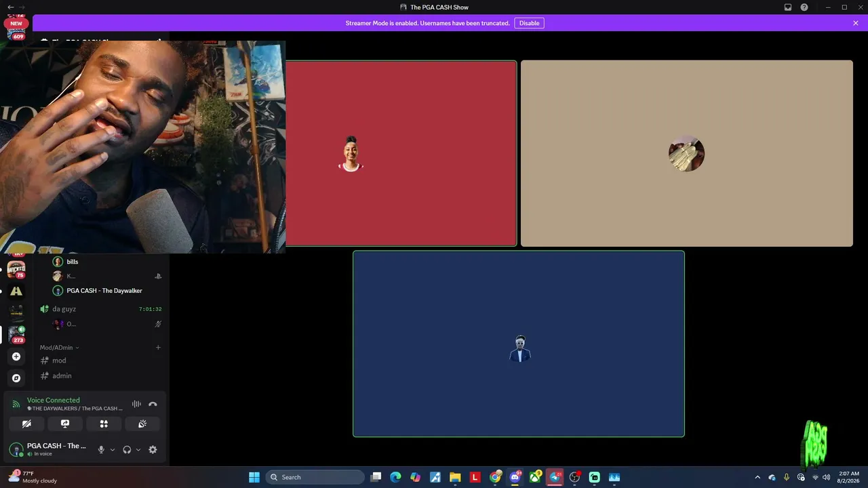Open Wi-Fi network tray icon

(814, 477)
